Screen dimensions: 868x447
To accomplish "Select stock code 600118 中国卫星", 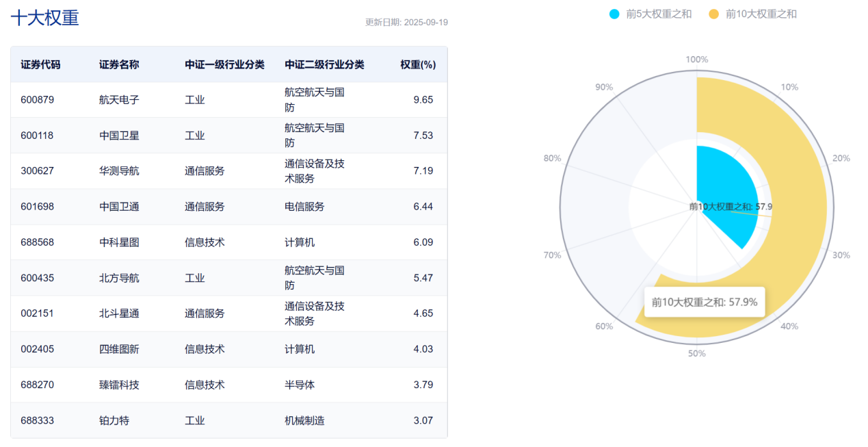I will coord(37,135).
